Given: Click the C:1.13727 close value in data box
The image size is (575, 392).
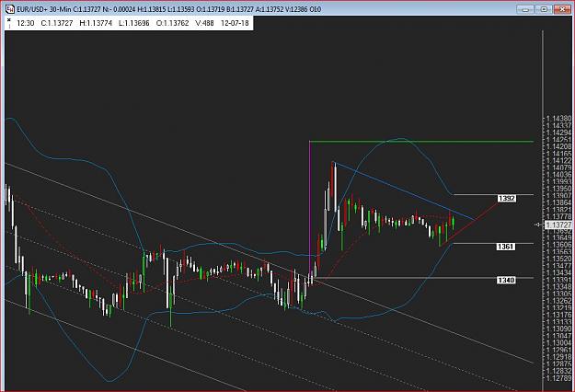Looking at the screenshot, I should [x=57, y=23].
